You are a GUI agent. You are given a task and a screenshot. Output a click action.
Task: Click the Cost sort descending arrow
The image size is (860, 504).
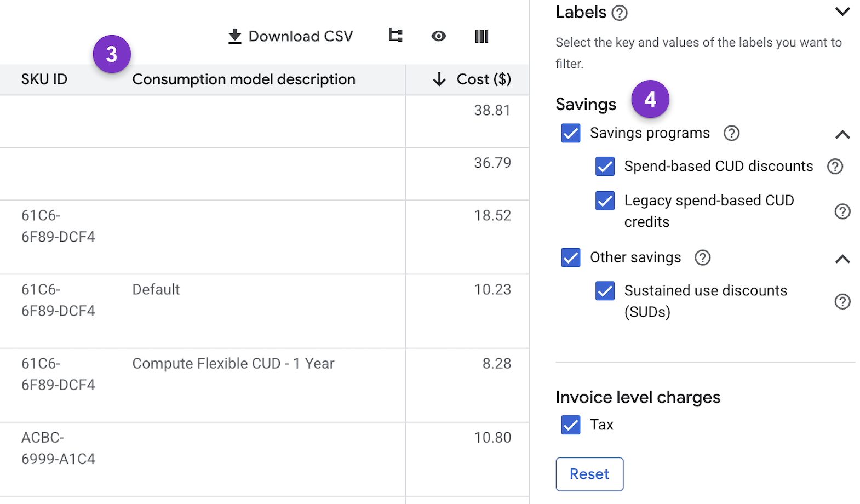point(439,79)
